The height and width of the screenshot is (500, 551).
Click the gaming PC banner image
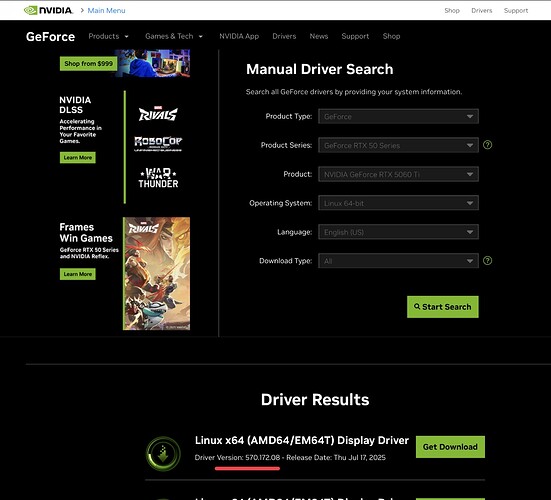pos(153,63)
